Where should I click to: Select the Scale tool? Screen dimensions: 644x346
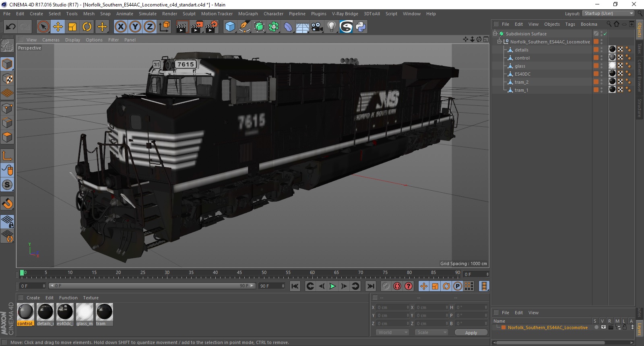[72, 27]
